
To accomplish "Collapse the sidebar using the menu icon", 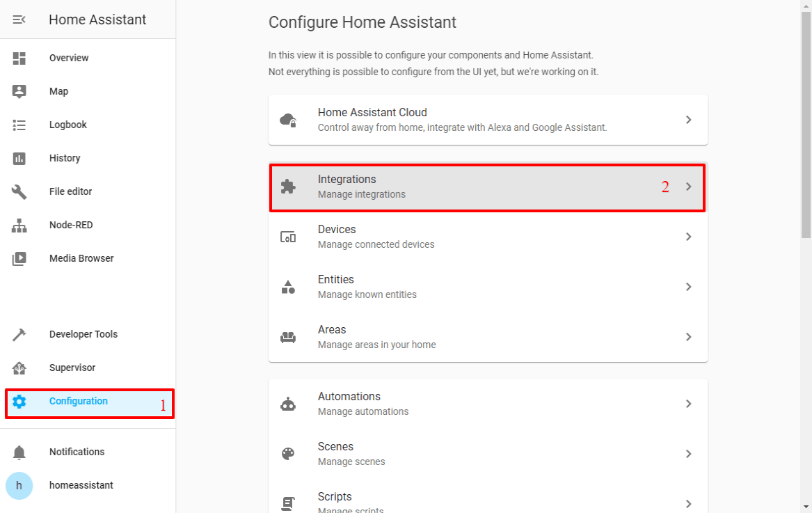I will click(x=19, y=19).
